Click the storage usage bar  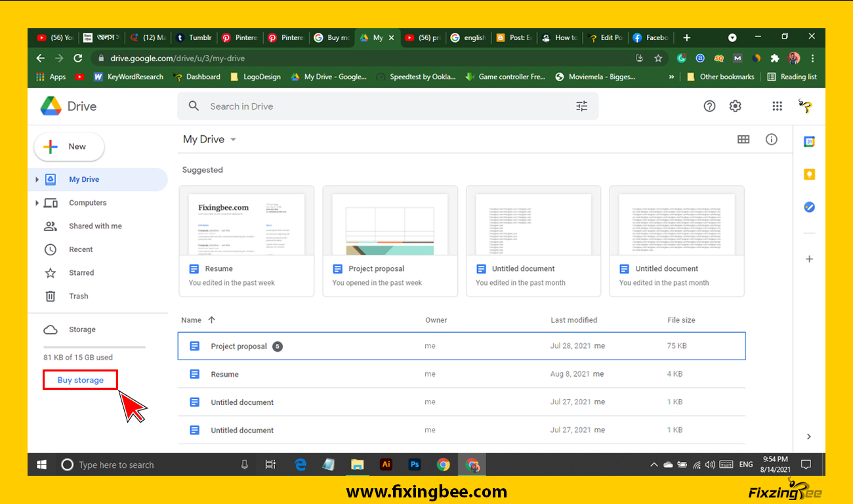tap(94, 346)
